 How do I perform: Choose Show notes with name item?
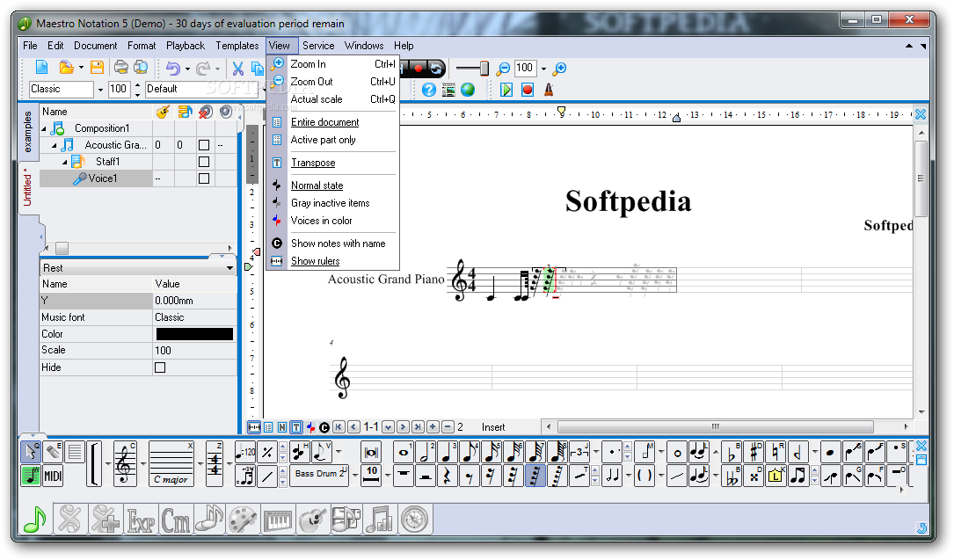(x=333, y=244)
